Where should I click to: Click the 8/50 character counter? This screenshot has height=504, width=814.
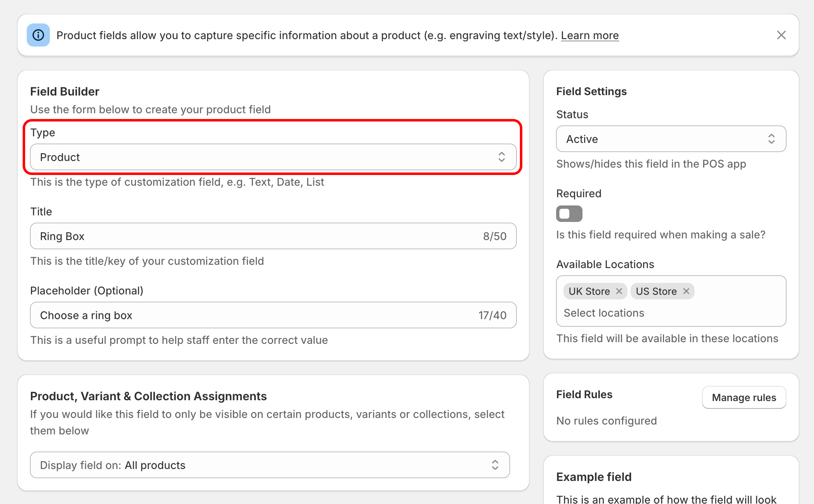(495, 236)
